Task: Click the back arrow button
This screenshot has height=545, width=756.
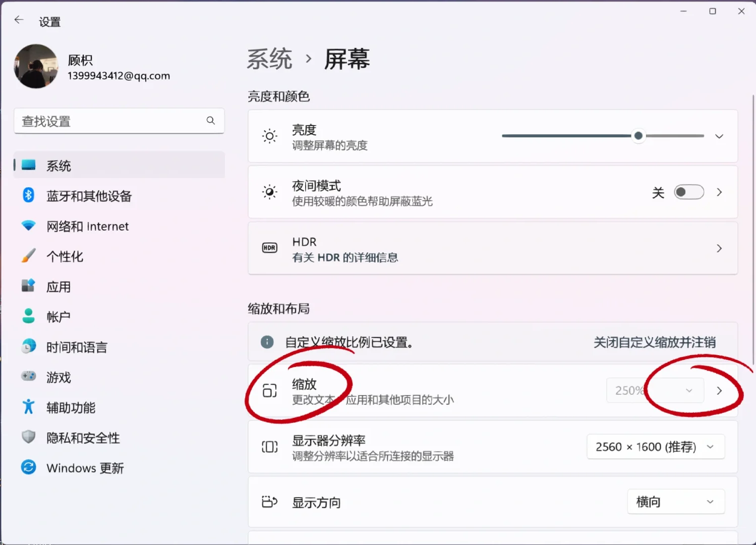Action: coord(19,20)
